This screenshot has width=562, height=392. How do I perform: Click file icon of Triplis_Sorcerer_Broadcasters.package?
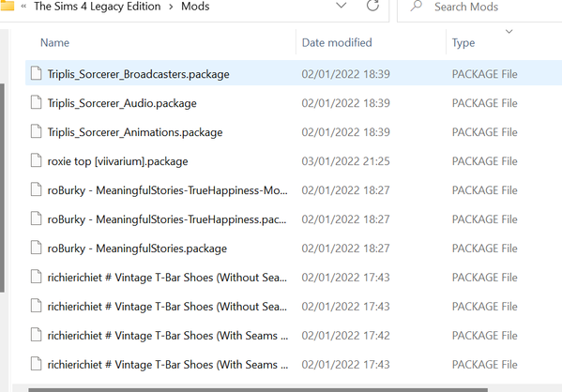click(x=36, y=73)
